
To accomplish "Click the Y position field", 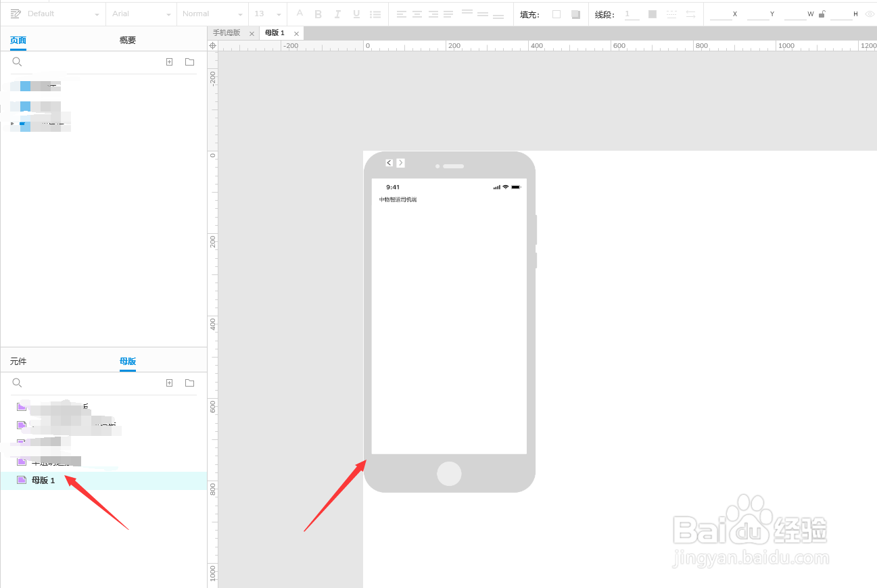I will point(758,14).
